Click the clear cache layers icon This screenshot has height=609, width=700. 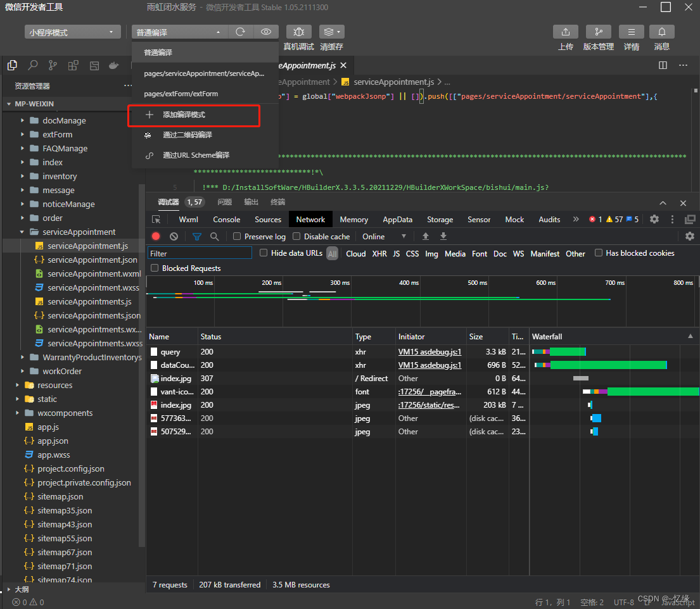[332, 32]
